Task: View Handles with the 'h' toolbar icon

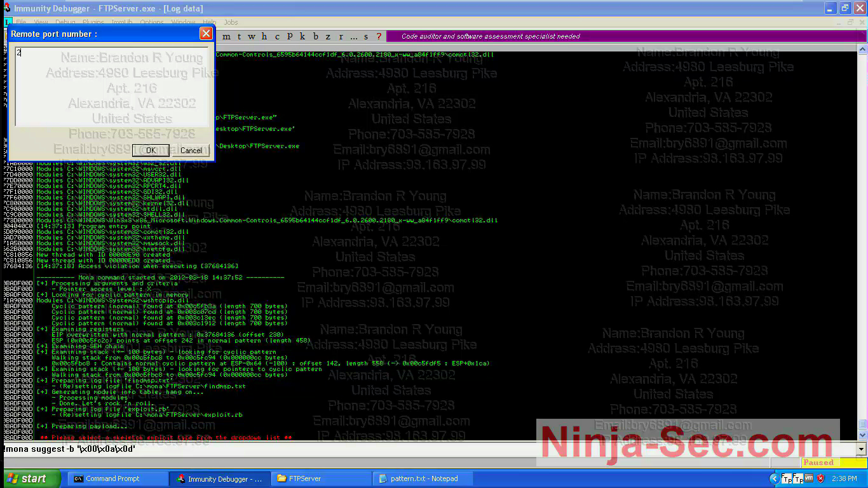Action: pyautogui.click(x=264, y=36)
